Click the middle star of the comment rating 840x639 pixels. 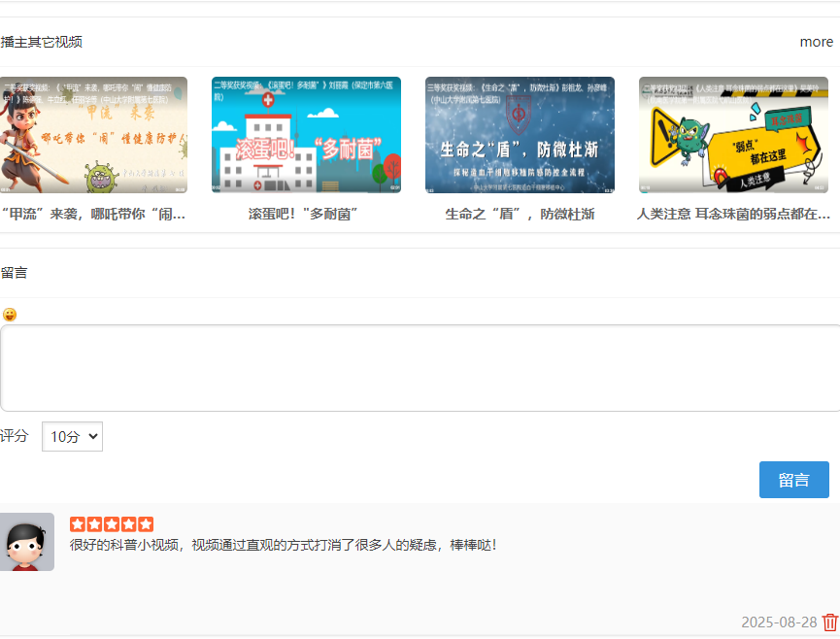tap(112, 524)
